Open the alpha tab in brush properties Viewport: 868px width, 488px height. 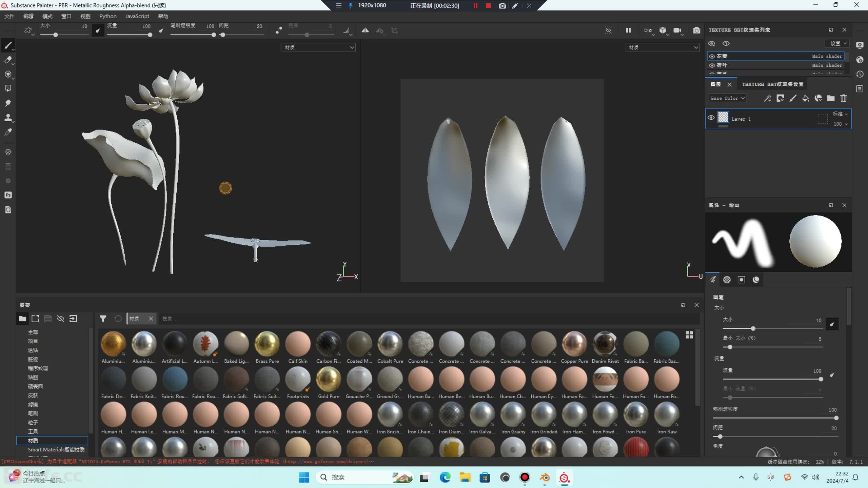click(727, 280)
